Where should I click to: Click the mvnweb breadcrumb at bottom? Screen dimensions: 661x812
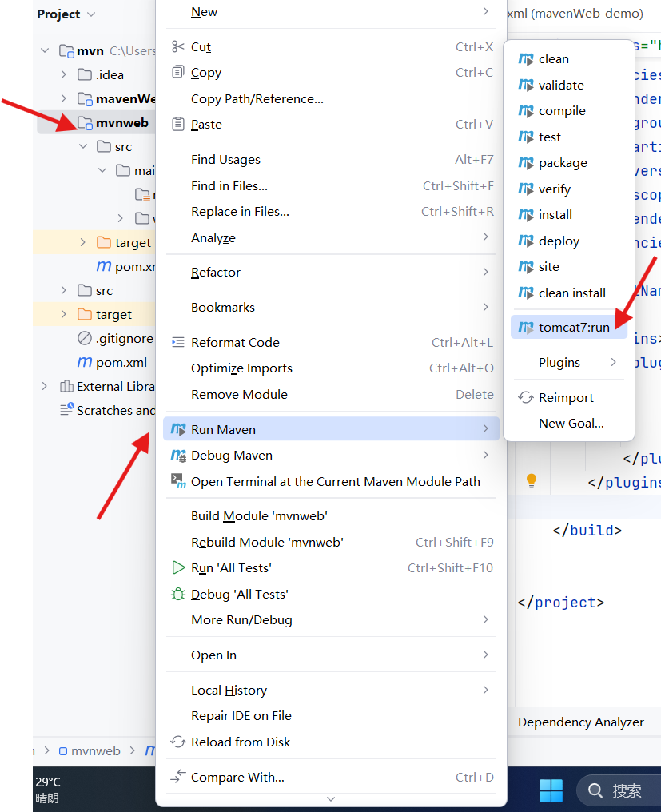[90, 750]
